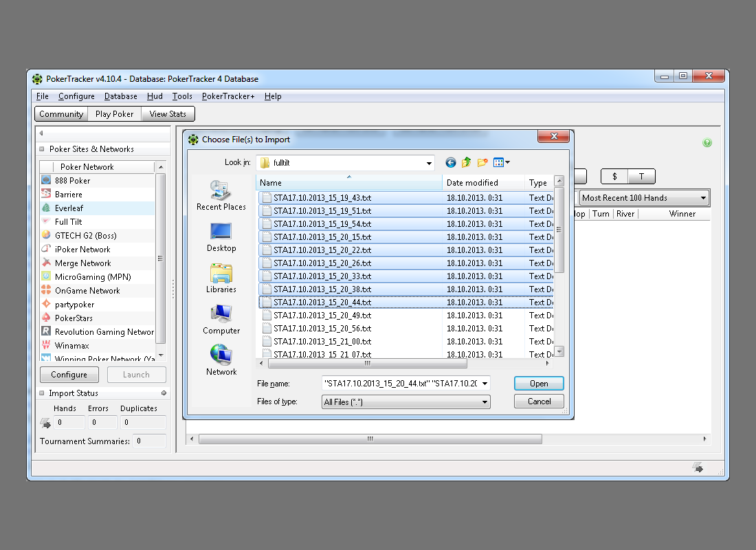Jump to the Libraries location
Screen dimensions: 756x550
pos(221,278)
